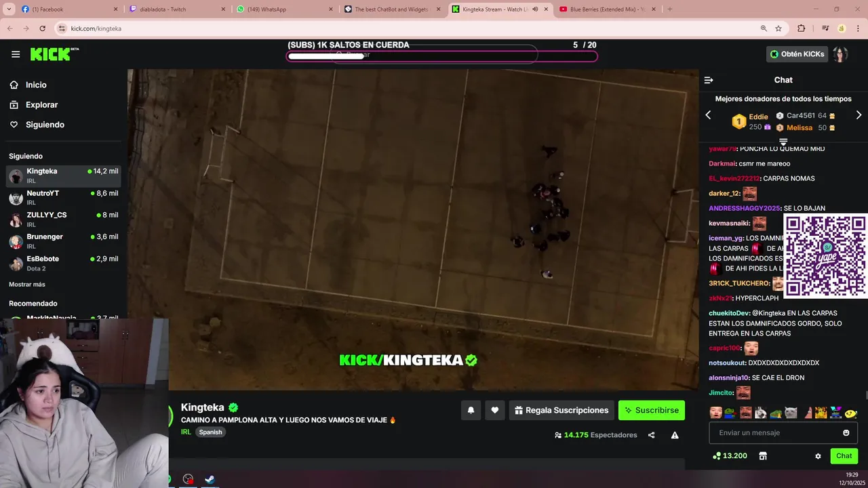Select EsBebote channel playing Dota 2

(x=64, y=263)
